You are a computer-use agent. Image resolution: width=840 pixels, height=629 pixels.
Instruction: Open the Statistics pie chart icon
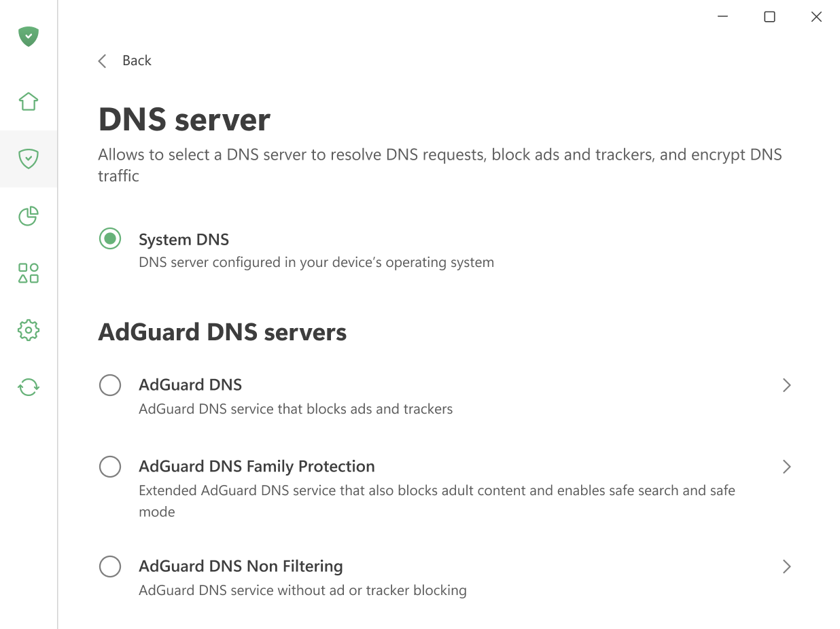tap(28, 216)
